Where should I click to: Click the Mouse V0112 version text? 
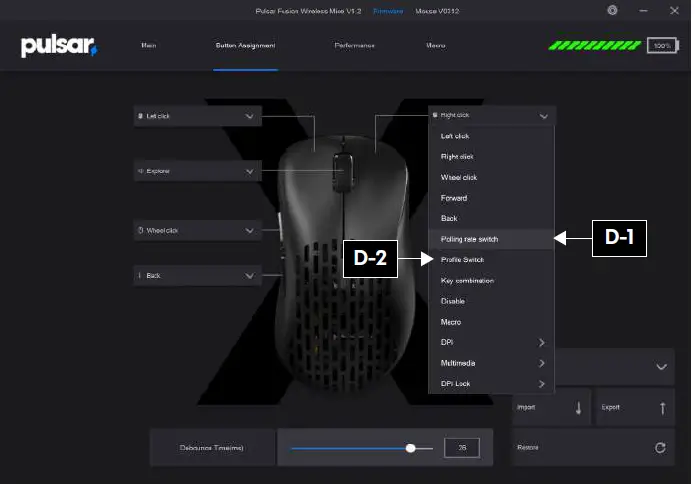point(439,11)
